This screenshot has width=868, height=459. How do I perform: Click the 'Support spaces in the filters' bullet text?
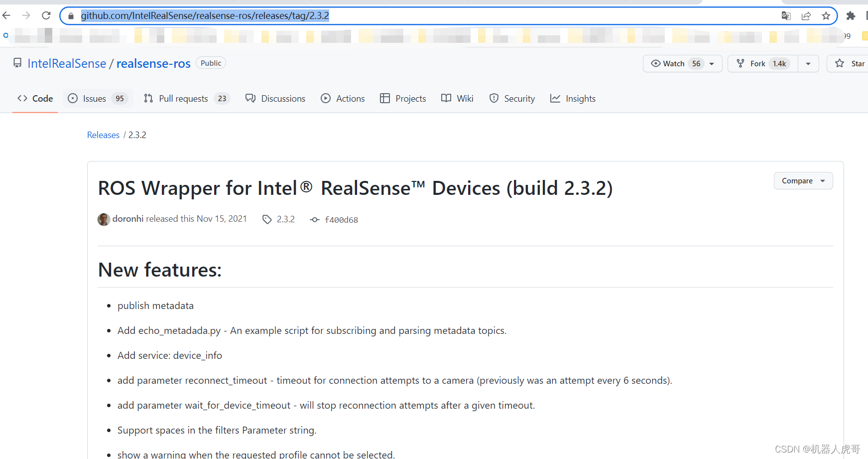(x=217, y=430)
